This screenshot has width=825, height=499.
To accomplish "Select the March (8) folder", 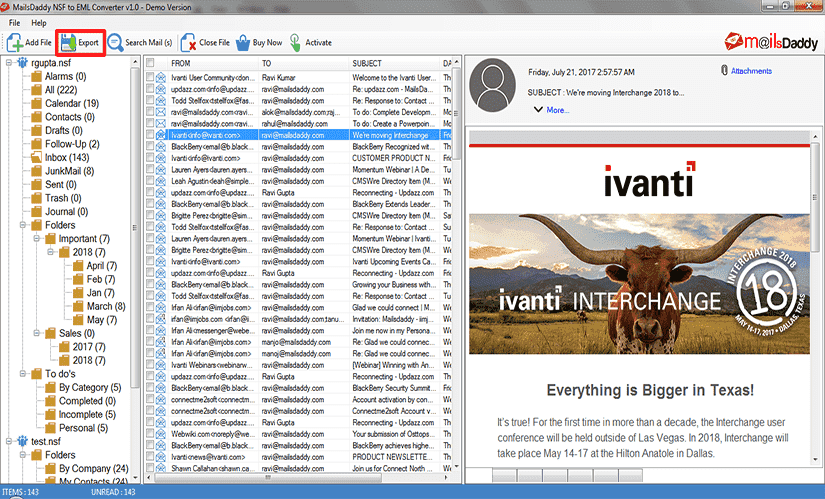I will 106,306.
